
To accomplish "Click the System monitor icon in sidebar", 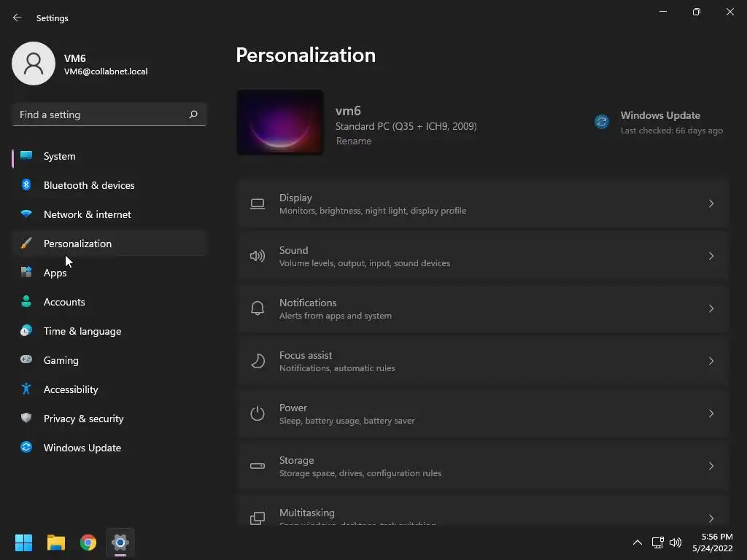I will click(26, 156).
